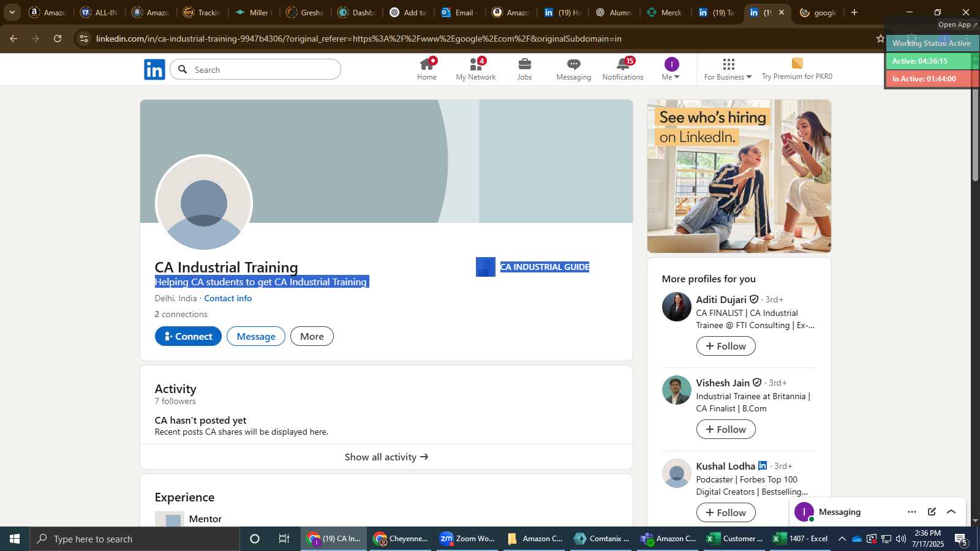Expand the Me profile menu
Image resolution: width=980 pixels, height=551 pixels.
click(x=671, y=69)
